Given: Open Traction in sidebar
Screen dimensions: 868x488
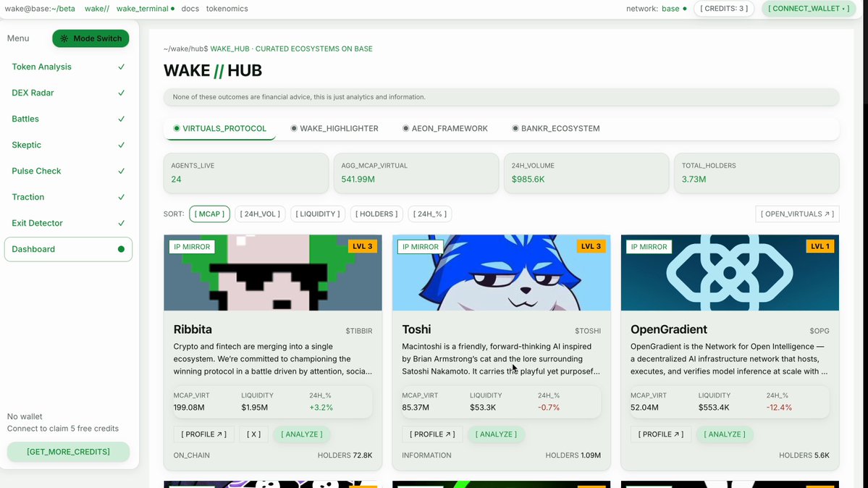Looking at the screenshot, I should click(68, 197).
